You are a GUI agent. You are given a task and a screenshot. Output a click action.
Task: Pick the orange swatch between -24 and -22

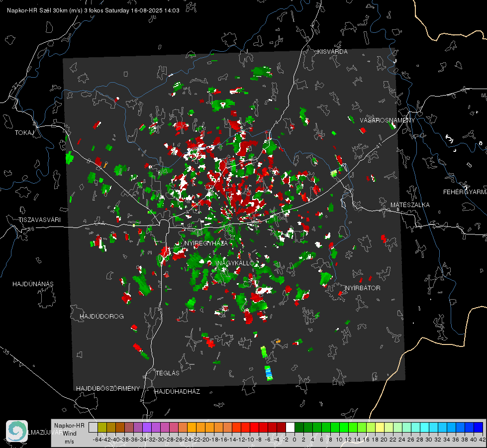192,428
